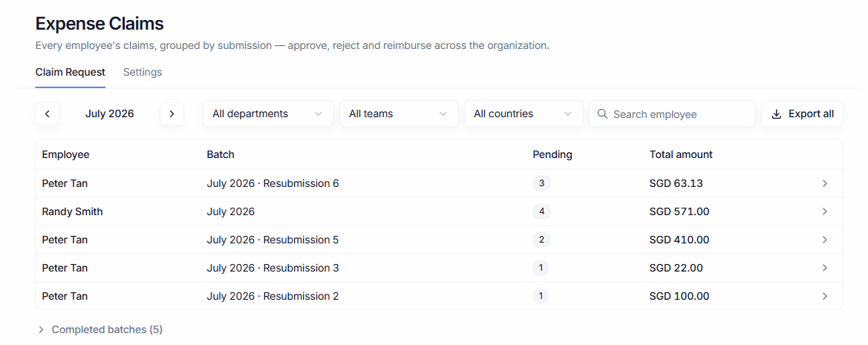The image size is (868, 345).
Task: Select Randy Smith employee name
Action: click(x=73, y=211)
